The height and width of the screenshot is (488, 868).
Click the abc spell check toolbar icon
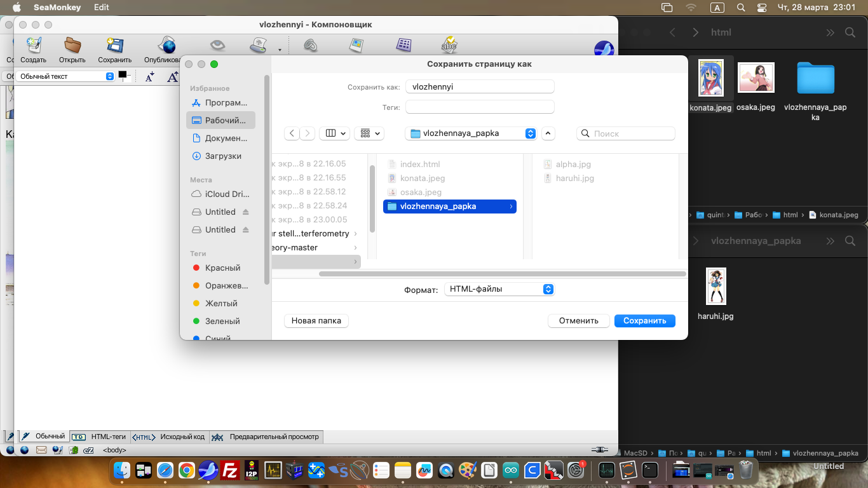coord(449,46)
